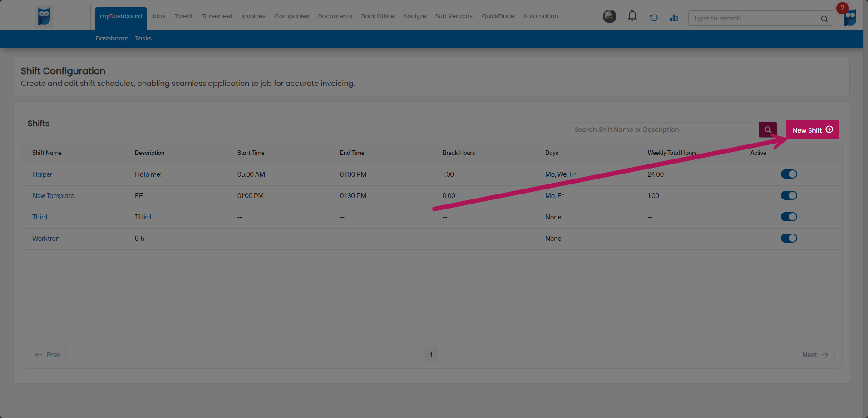This screenshot has width=868, height=418.
Task: Click the owl logo in top-left
Action: (44, 16)
